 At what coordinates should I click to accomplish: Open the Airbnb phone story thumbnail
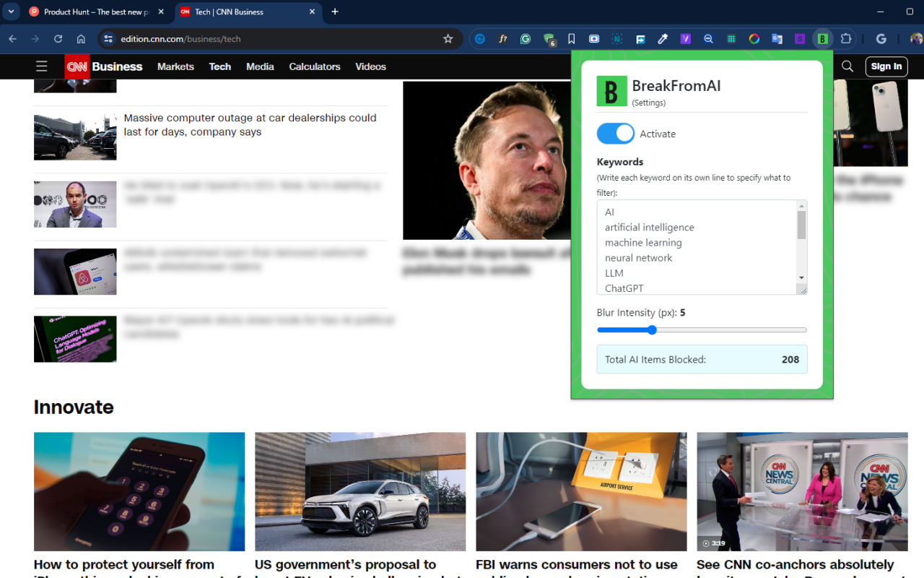pyautogui.click(x=75, y=272)
